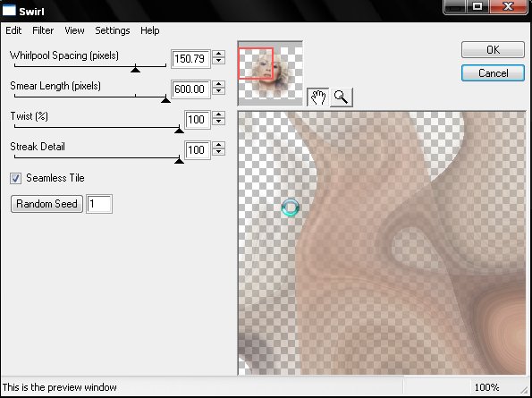Decrease Whirlpool Spacing with down arrow
This screenshot has height=398, width=532.
[x=219, y=62]
